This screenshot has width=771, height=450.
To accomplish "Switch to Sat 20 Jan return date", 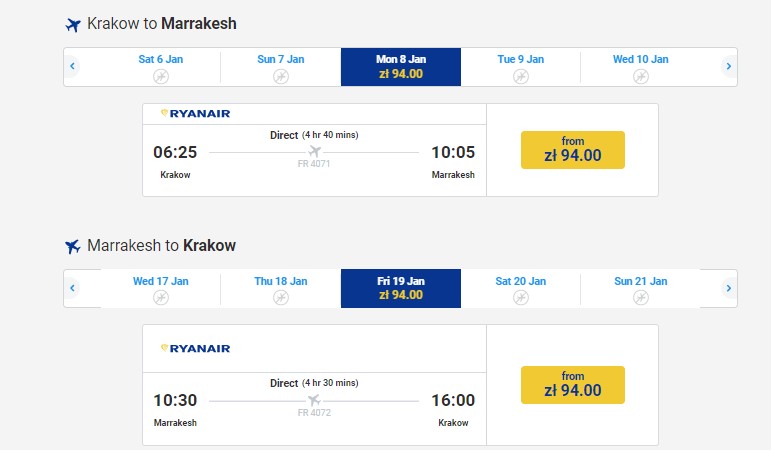I will click(520, 288).
